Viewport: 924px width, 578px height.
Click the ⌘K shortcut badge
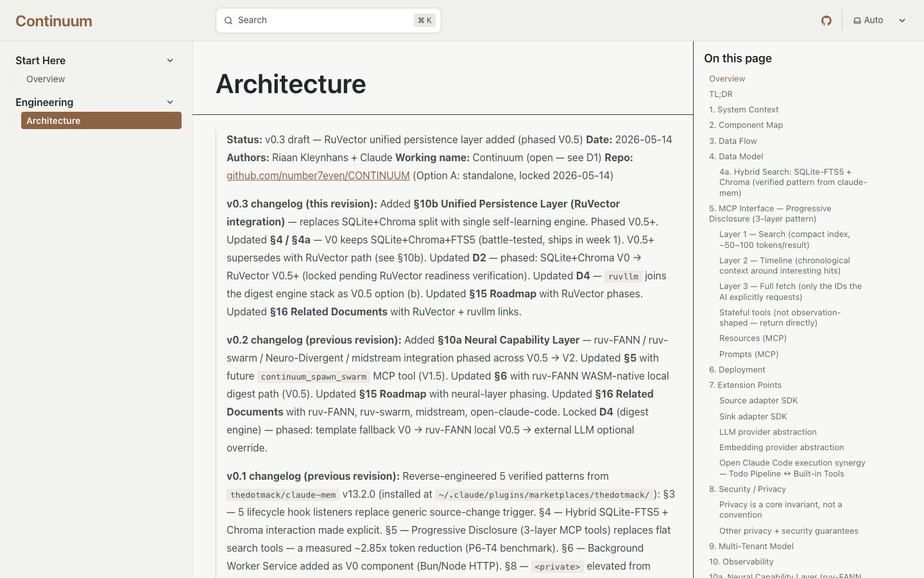(x=425, y=21)
